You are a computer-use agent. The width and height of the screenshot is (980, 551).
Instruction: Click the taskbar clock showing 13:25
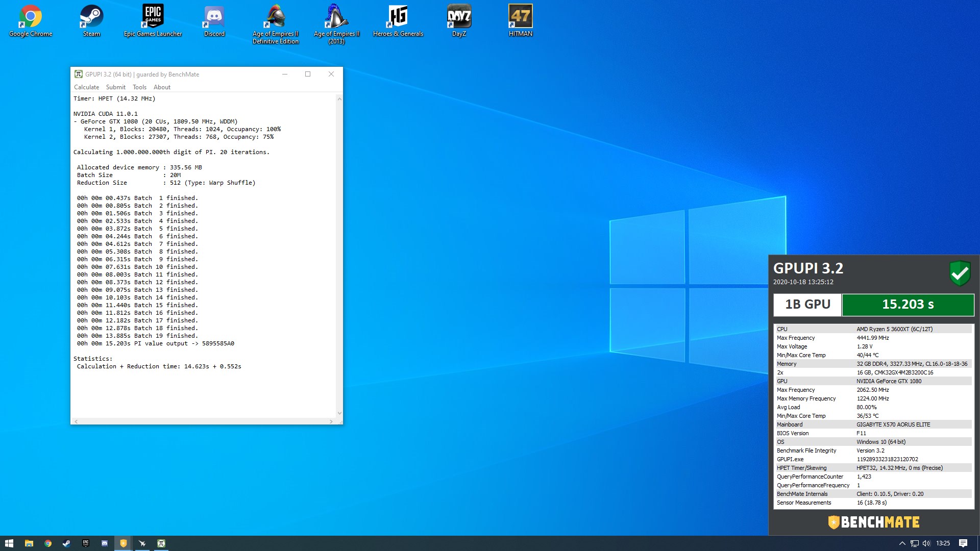(x=943, y=543)
